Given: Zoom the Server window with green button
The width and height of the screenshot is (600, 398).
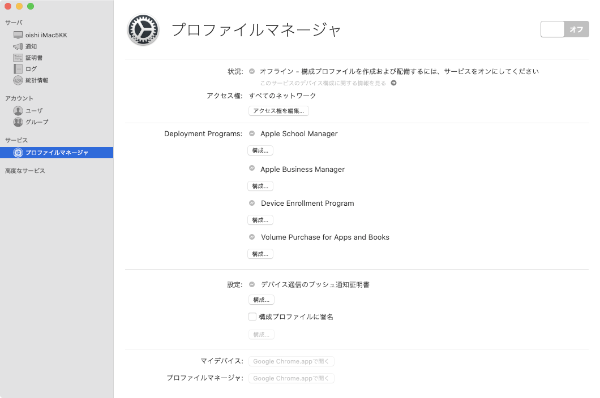Looking at the screenshot, I should point(31,6).
